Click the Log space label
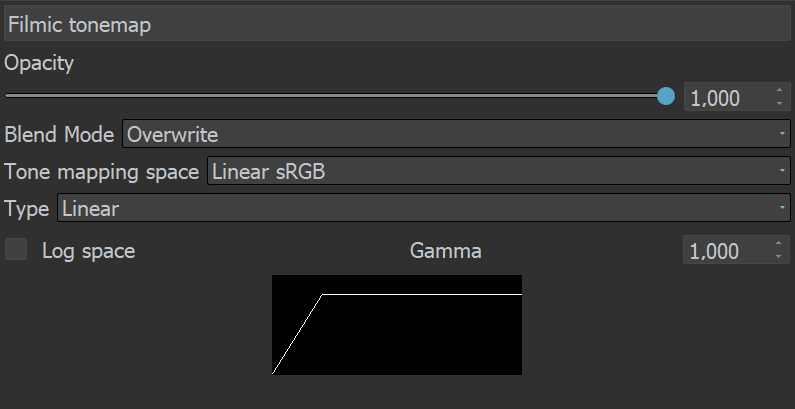Image resolution: width=795 pixels, height=409 pixels. pos(88,251)
